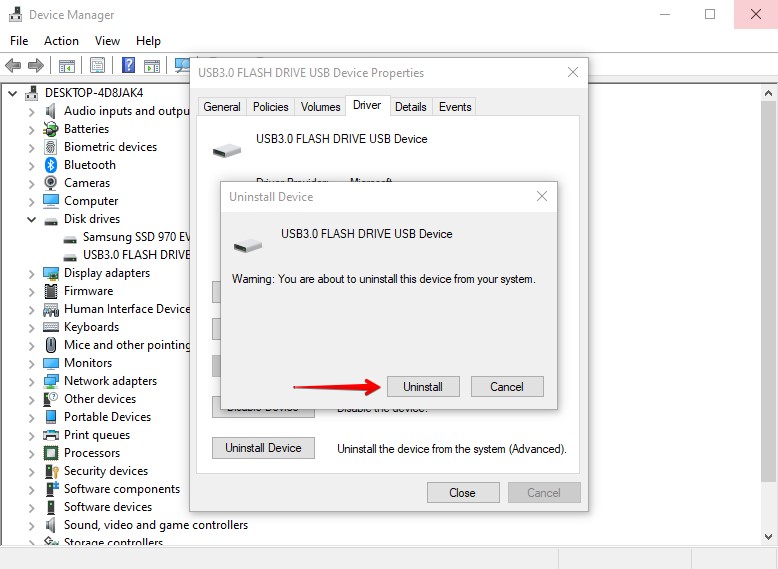Switch to the Policies tab
The image size is (778, 569).
(270, 107)
